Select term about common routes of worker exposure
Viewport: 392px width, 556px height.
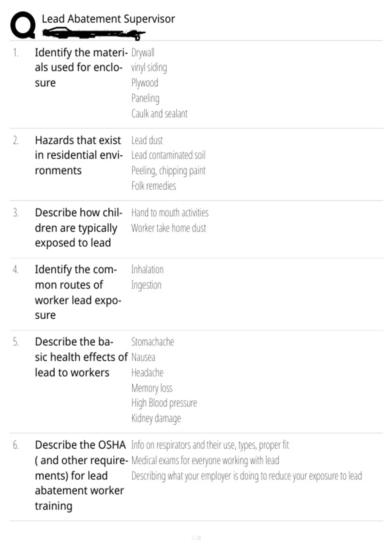pyautogui.click(x=78, y=292)
